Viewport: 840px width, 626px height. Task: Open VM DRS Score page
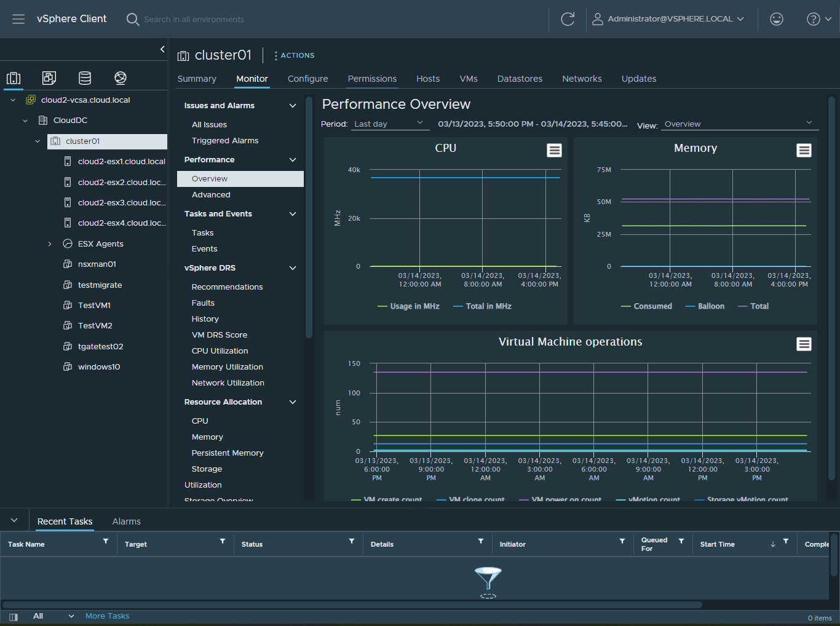tap(220, 335)
